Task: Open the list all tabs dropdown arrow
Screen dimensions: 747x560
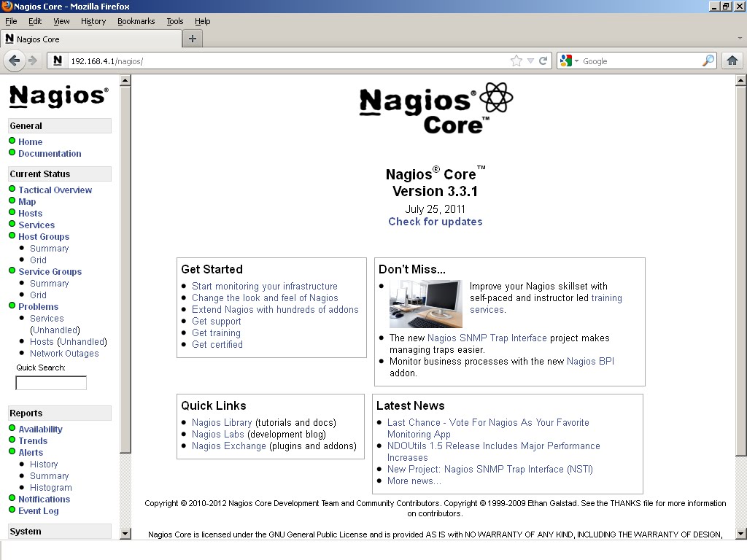Action: [x=740, y=38]
